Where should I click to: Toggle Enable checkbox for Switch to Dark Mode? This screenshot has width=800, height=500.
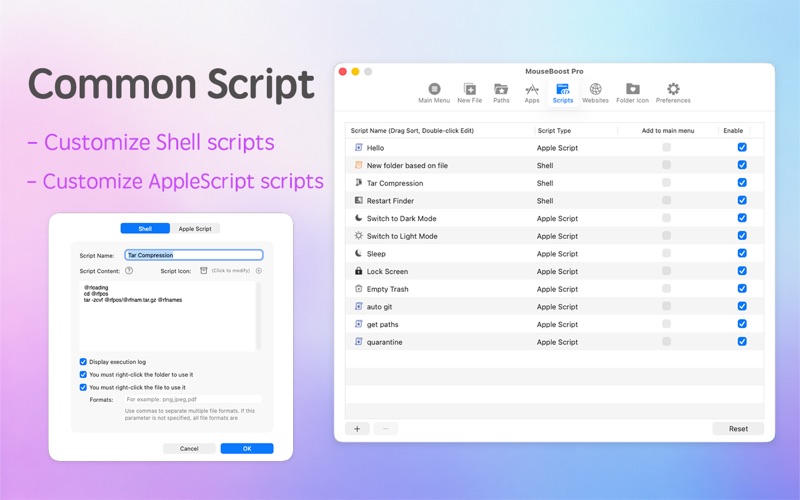coord(742,218)
